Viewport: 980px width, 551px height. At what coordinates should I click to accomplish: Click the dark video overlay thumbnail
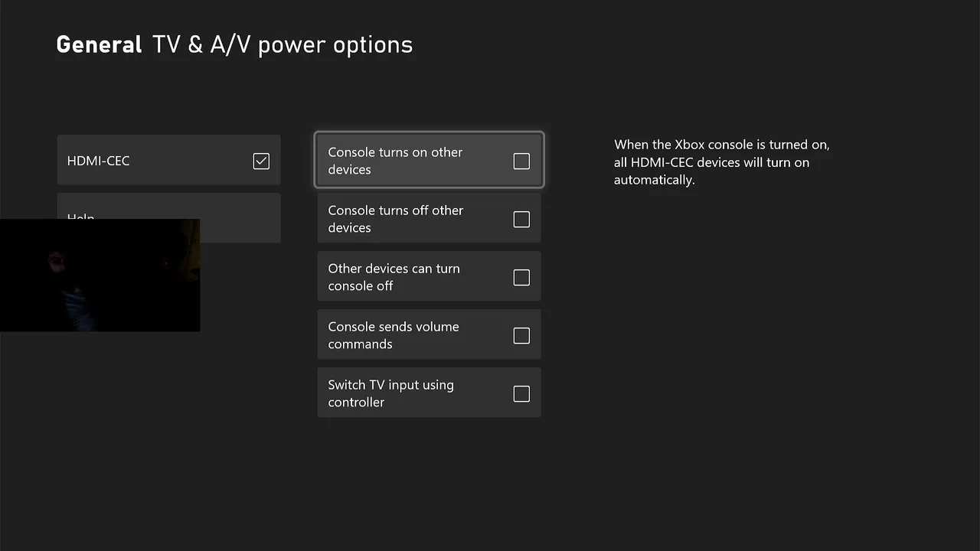[x=100, y=275]
